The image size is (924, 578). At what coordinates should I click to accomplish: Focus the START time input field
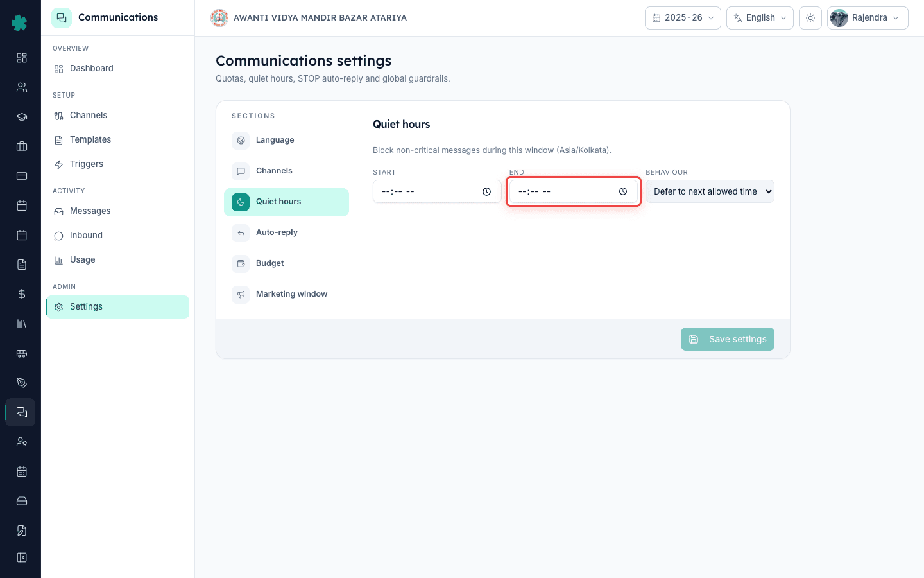(x=437, y=191)
